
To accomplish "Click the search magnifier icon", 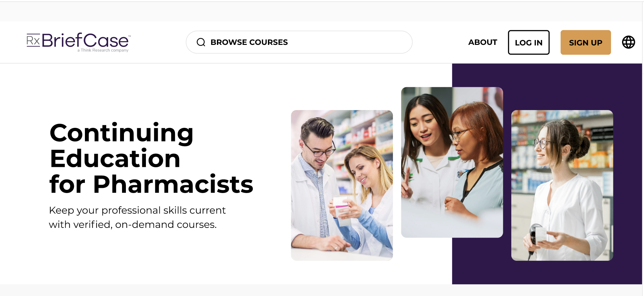I will click(x=201, y=42).
